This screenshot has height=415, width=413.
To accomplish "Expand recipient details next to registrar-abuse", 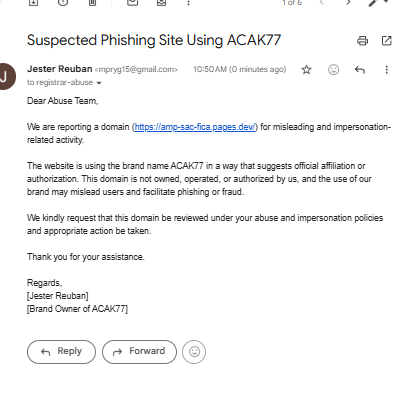I will [x=99, y=83].
